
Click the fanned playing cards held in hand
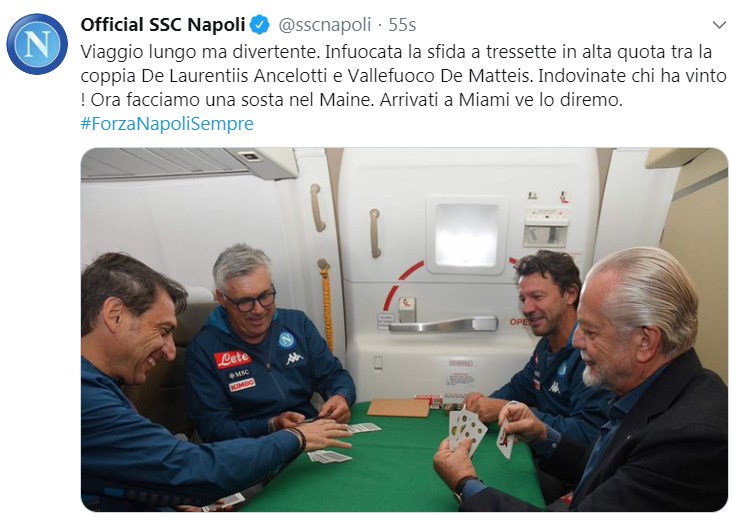pos(466,430)
